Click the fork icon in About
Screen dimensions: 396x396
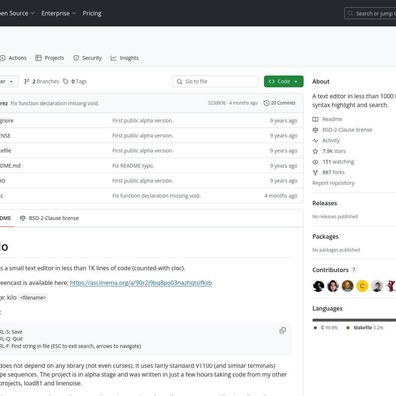click(315, 172)
